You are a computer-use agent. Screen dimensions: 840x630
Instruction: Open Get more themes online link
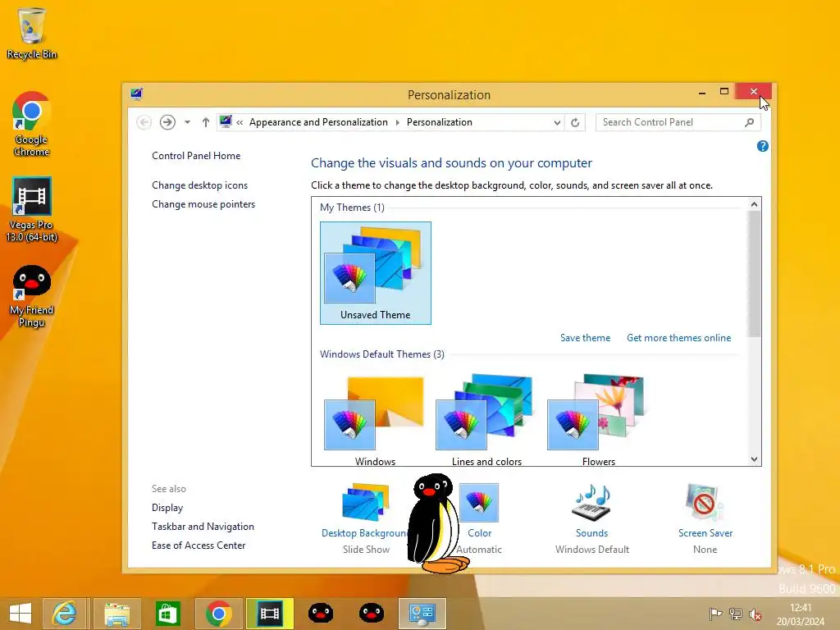(678, 338)
